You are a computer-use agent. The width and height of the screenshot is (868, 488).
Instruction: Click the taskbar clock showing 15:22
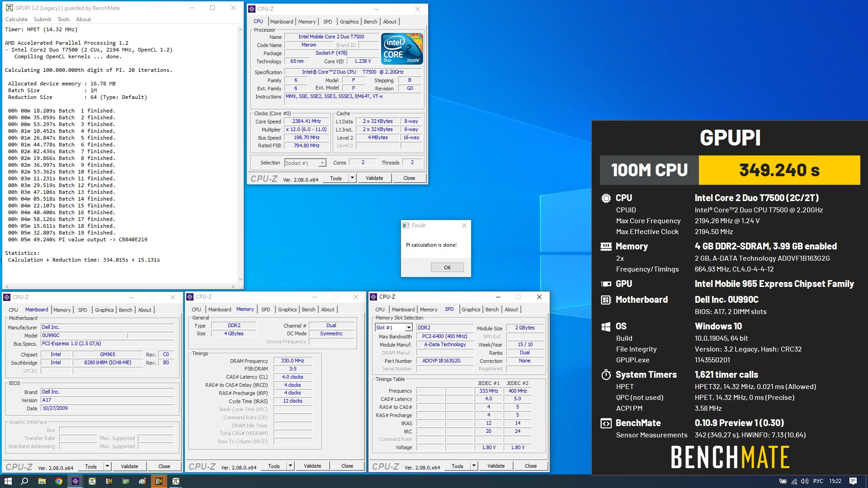tap(835, 481)
